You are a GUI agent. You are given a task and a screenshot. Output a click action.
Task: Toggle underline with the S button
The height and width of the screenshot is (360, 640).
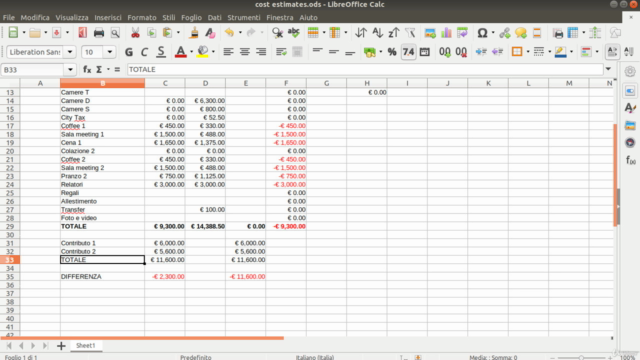pos(161,52)
